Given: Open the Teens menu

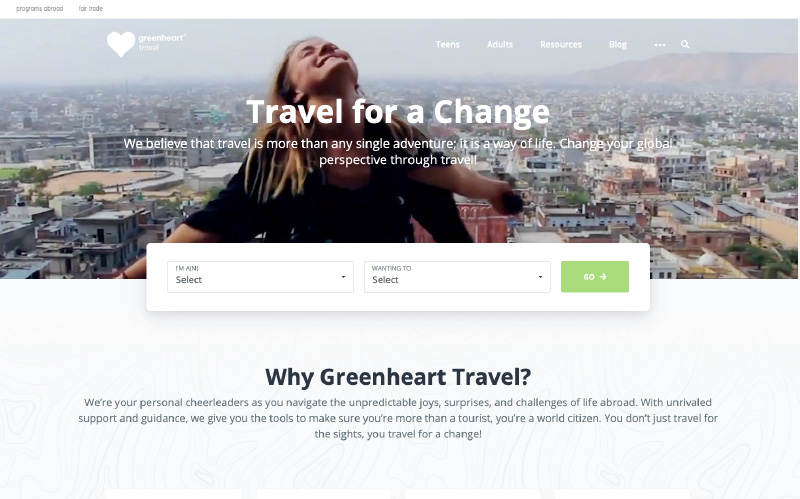Looking at the screenshot, I should 447,44.
